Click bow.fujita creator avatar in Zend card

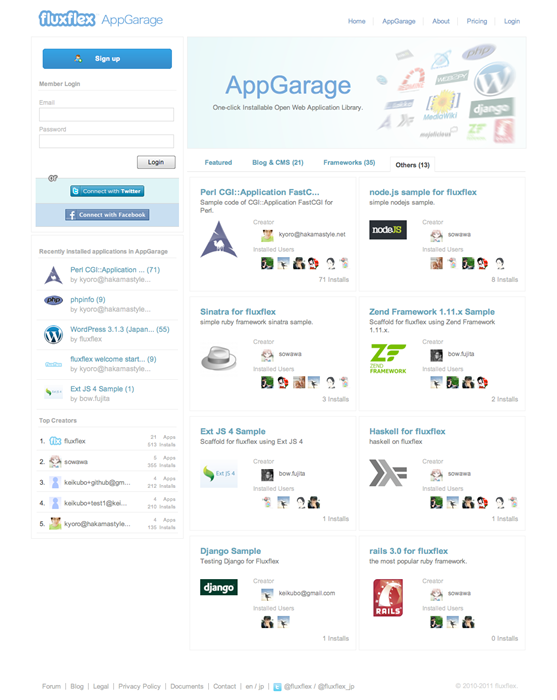coord(436,354)
